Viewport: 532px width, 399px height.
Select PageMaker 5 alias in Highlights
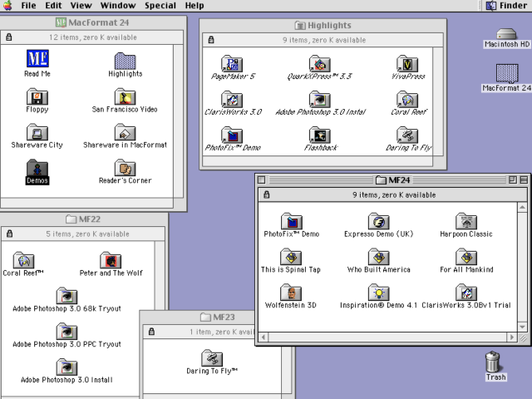(x=232, y=63)
